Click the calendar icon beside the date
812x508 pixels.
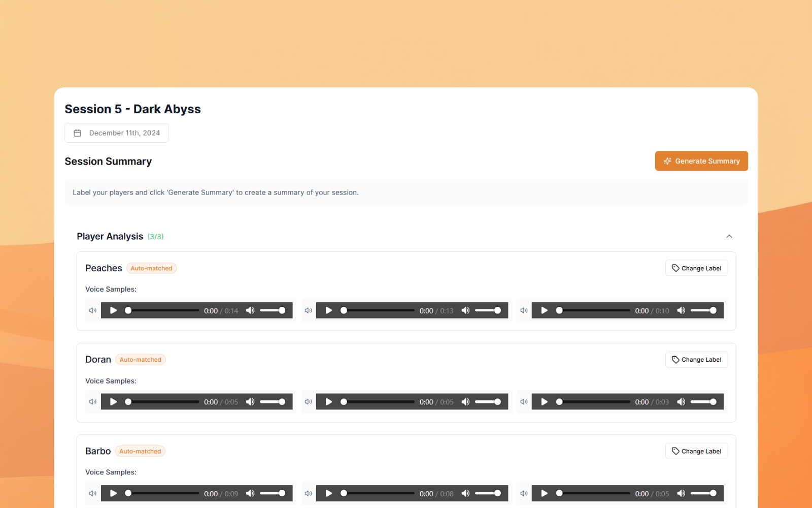tap(78, 133)
